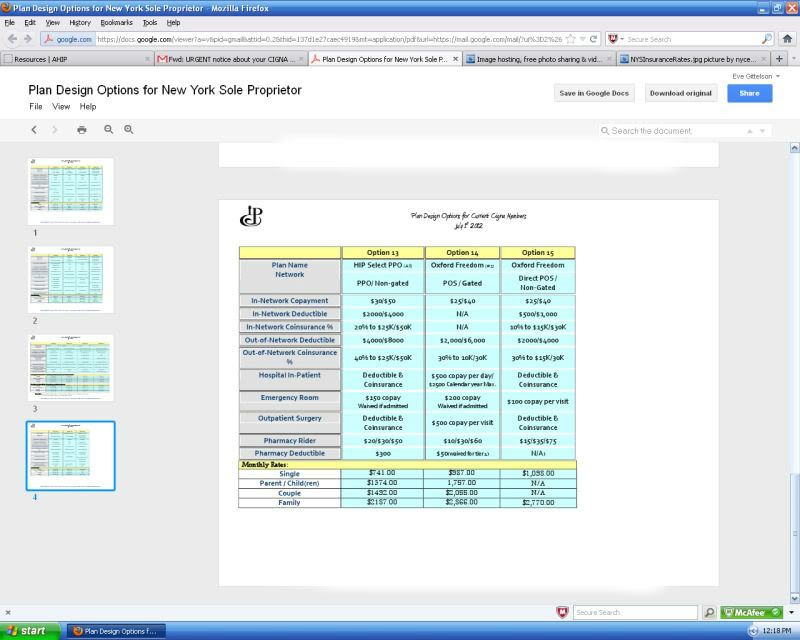The width and height of the screenshot is (800, 640).
Task: Close the Plan Design Options tab
Action: [x=456, y=59]
